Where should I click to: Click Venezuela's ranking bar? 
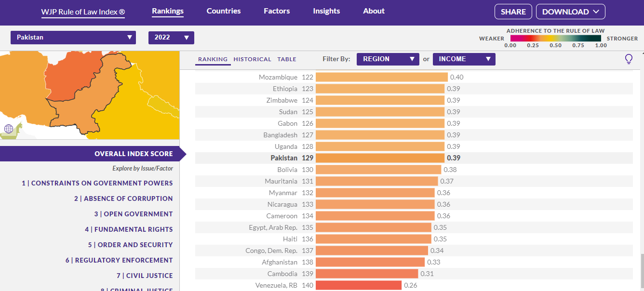358,285
